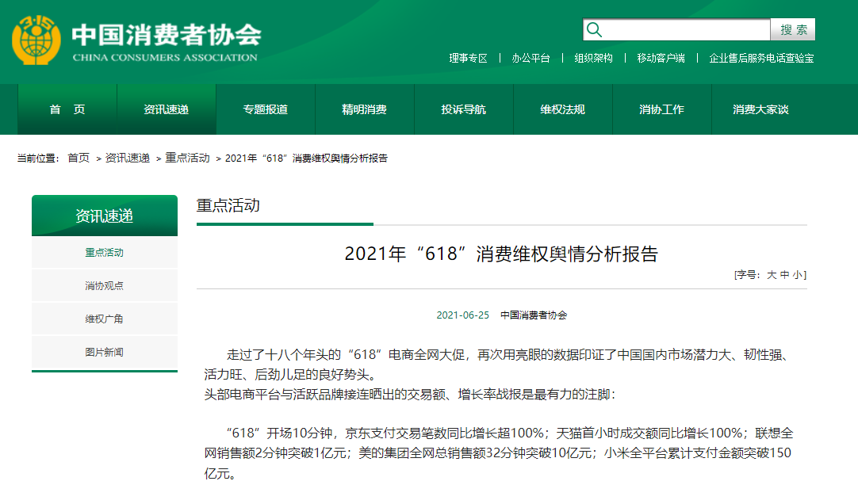Viewport: 858px width, 504px height.
Task: Open the 组织架构 page
Action: 592,59
